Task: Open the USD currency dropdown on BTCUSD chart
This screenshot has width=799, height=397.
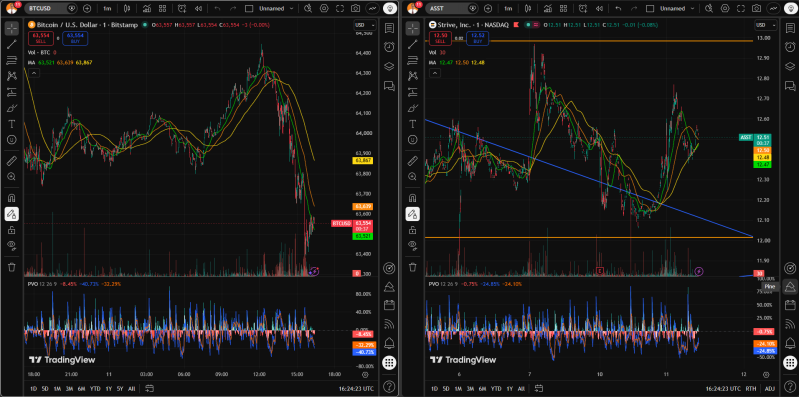Action: 365,25
